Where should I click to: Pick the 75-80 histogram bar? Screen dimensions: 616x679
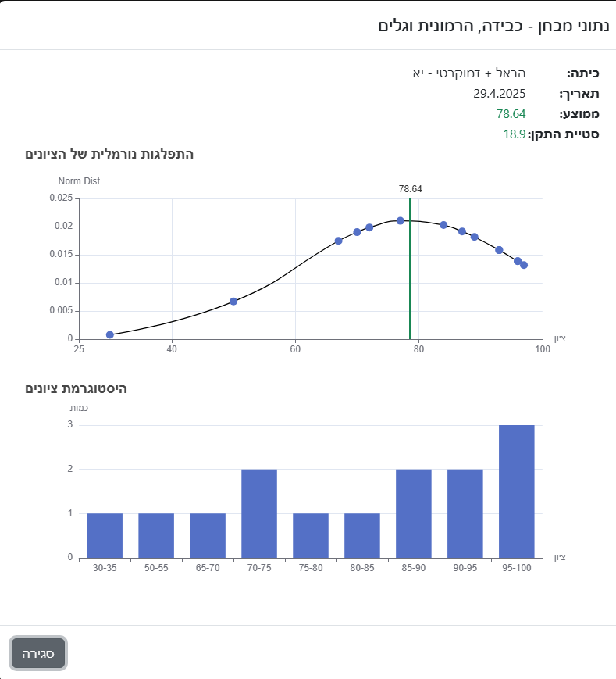(x=311, y=535)
